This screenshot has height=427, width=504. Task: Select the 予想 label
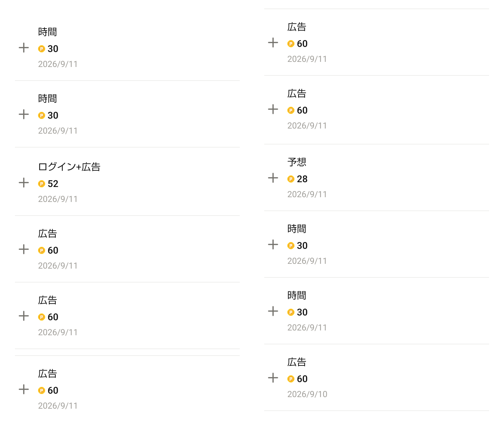[x=297, y=162]
